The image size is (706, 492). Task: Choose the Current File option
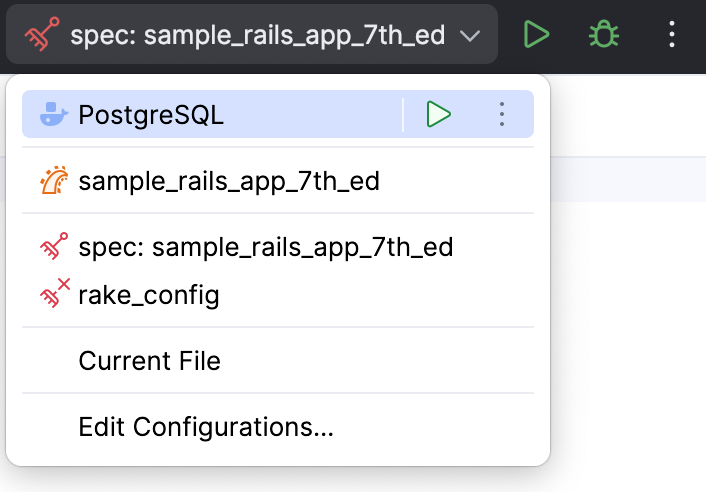[x=149, y=360]
